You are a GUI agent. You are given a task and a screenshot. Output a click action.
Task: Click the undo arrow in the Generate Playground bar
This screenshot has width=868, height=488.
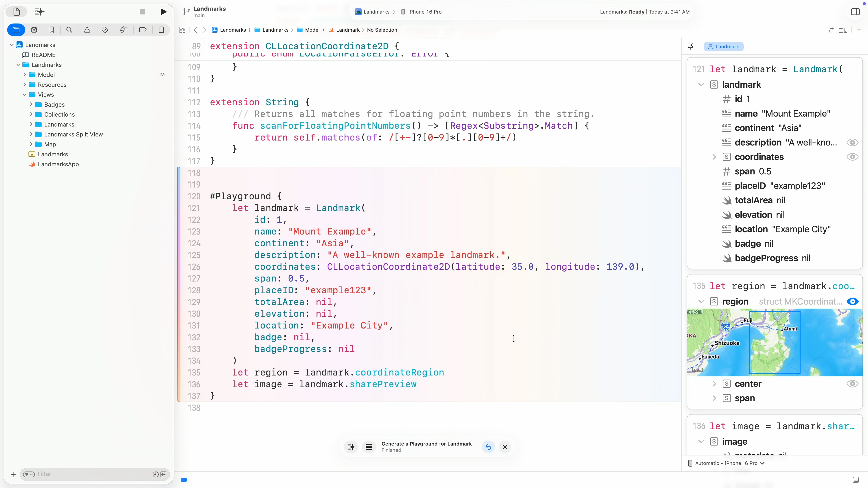pos(488,447)
